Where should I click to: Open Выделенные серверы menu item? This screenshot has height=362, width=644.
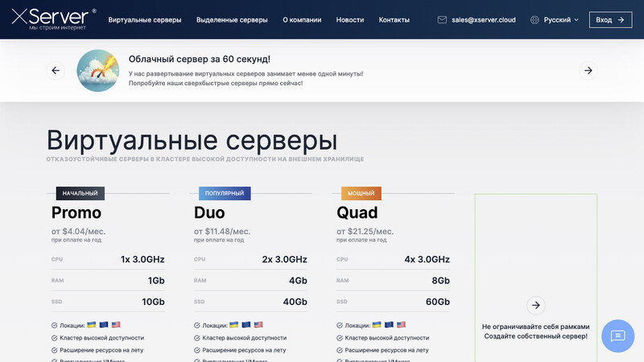pyautogui.click(x=232, y=19)
